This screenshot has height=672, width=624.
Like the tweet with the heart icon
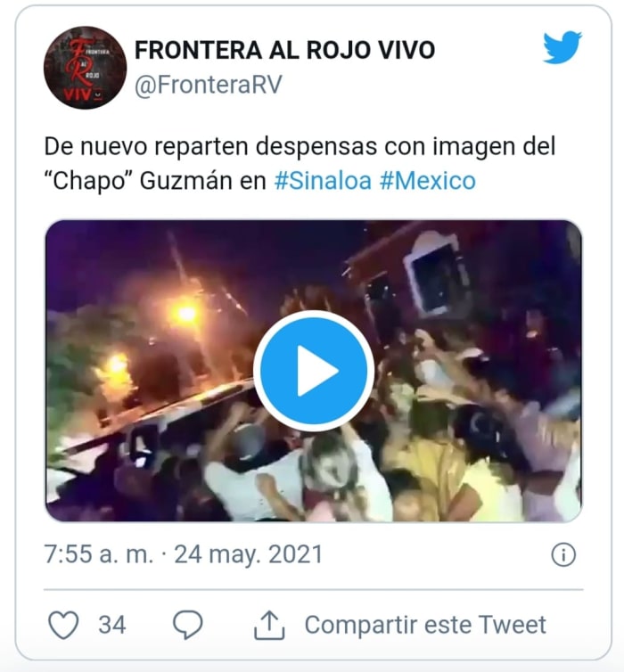pos(63,625)
